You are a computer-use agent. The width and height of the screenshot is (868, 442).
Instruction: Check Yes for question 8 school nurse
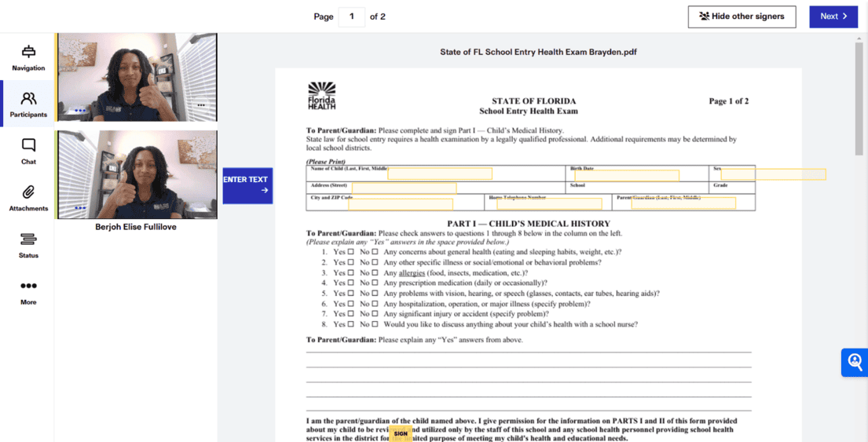[350, 325]
